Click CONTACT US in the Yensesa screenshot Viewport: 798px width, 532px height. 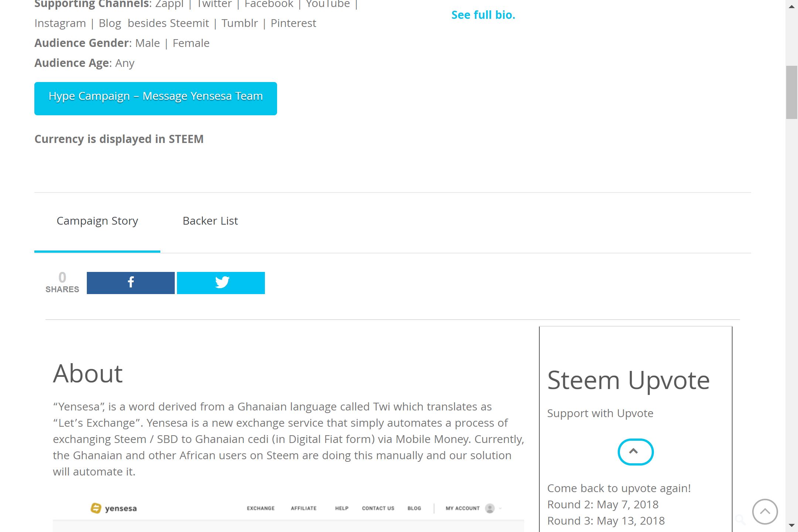click(x=378, y=508)
